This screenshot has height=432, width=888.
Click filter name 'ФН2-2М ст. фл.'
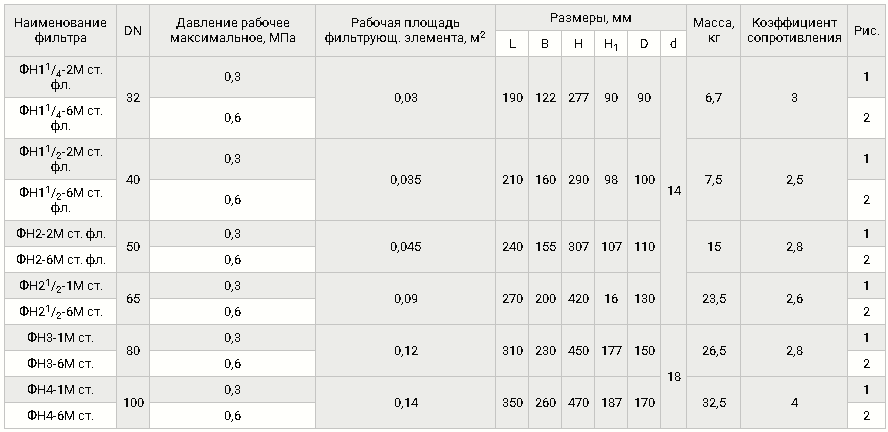[x=61, y=234]
